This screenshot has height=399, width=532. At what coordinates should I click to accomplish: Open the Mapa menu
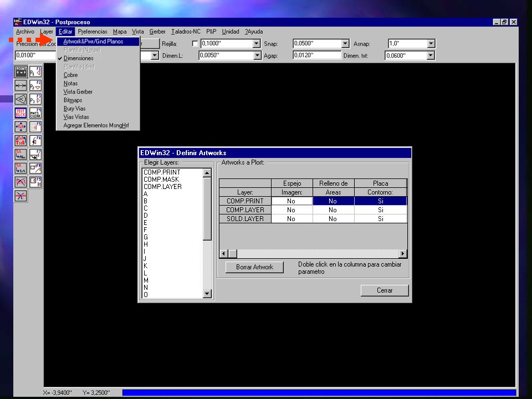point(120,32)
